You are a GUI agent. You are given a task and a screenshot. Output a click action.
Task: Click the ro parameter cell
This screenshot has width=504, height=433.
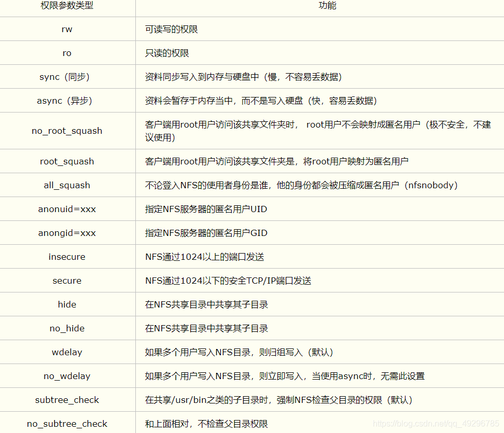[67, 53]
